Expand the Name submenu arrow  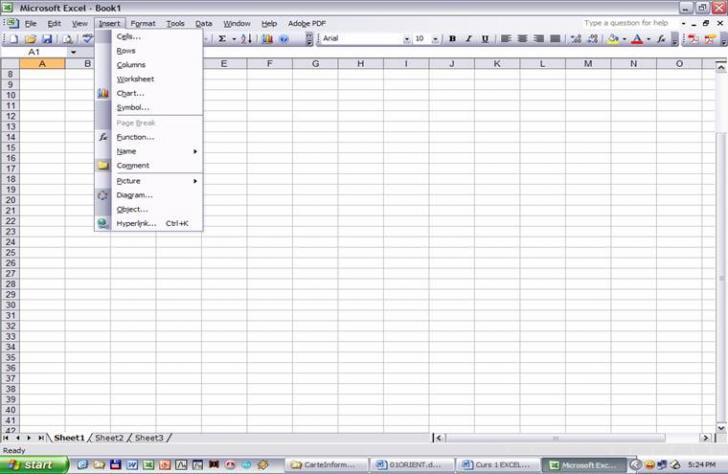(x=195, y=151)
